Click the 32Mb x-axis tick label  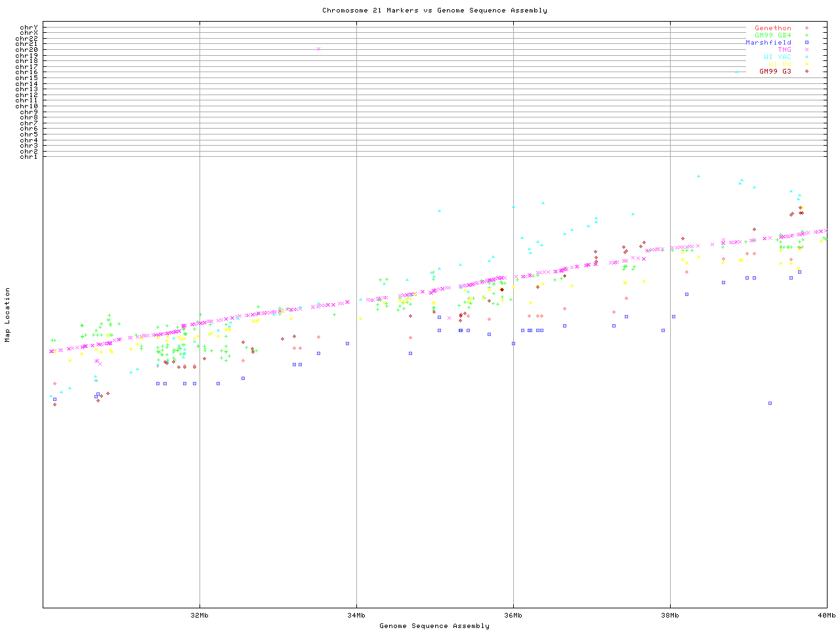pyautogui.click(x=199, y=616)
